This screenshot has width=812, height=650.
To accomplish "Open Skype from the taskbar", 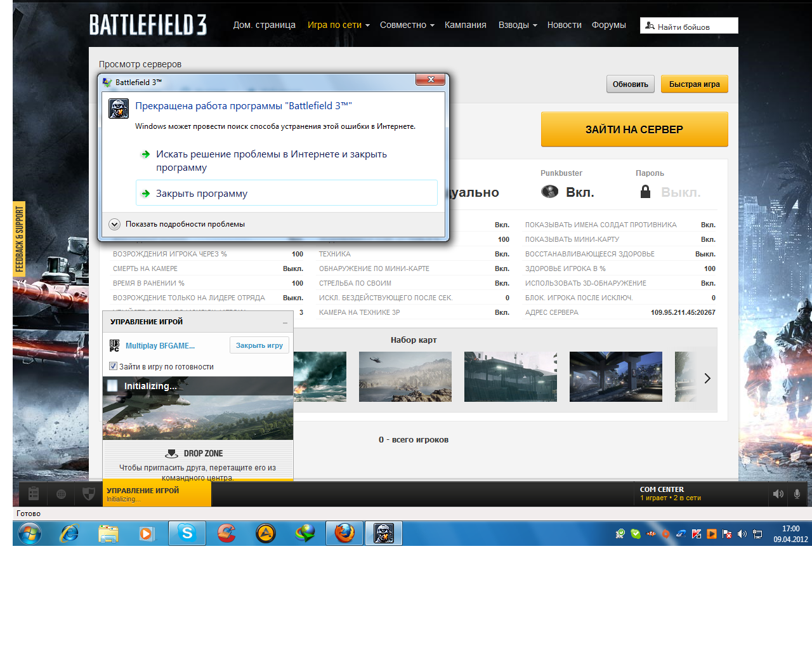I will [187, 533].
